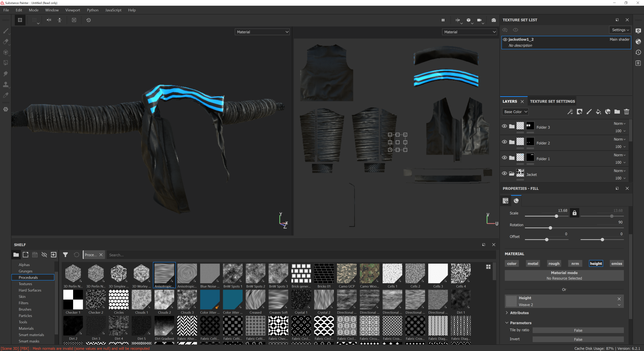The height and width of the screenshot is (351, 644).
Task: Click the symmetry toggle icon in toolbar
Action: tap(49, 20)
